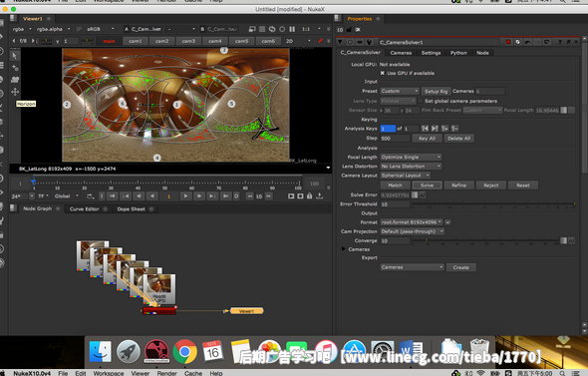Select the cam3 view button
The width and height of the screenshot is (588, 376).
(188, 41)
